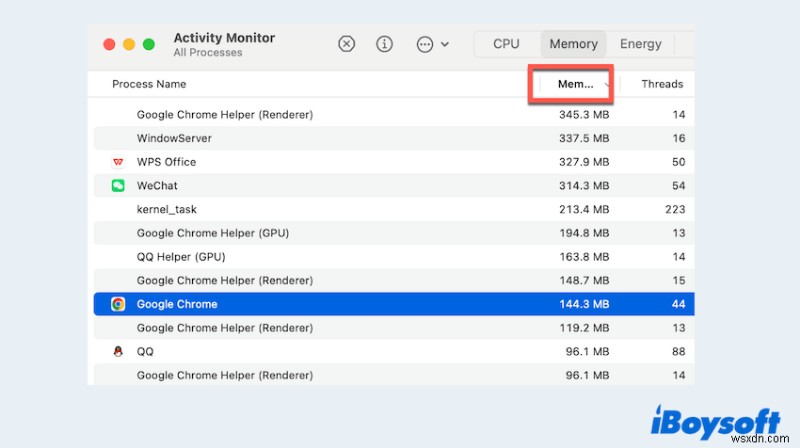Image resolution: width=800 pixels, height=448 pixels.
Task: Sort by the Mem... column header
Action: coord(576,84)
